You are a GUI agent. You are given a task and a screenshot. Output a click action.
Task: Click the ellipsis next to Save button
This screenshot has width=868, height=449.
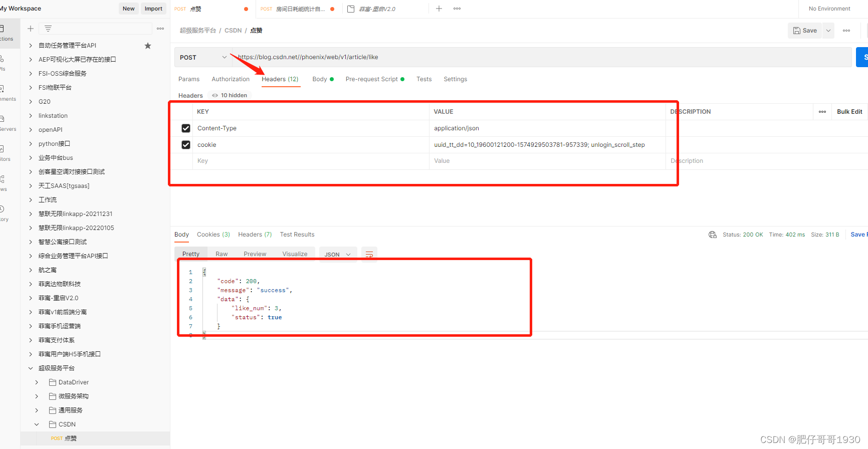(846, 31)
